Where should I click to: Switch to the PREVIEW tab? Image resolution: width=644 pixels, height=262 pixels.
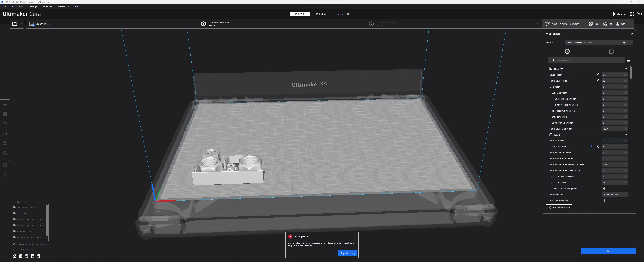coord(321,14)
